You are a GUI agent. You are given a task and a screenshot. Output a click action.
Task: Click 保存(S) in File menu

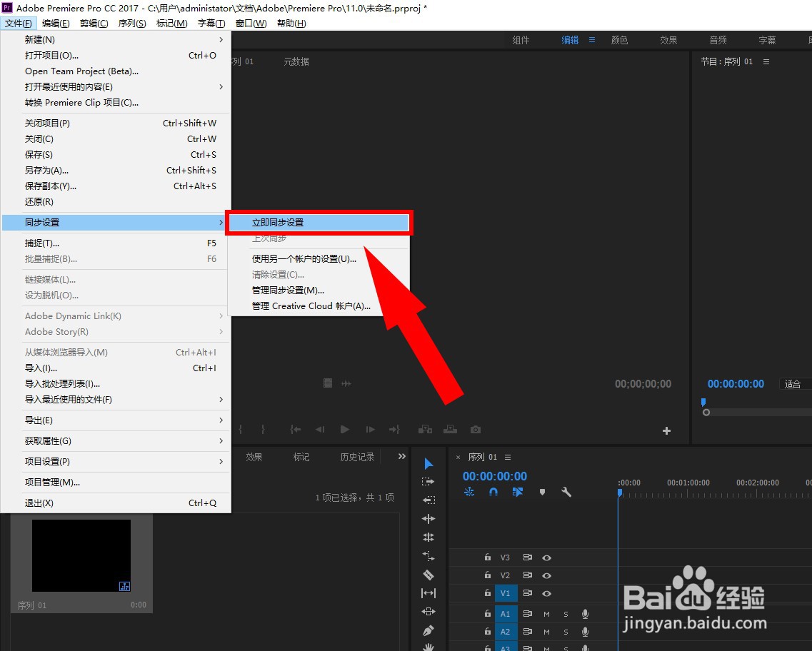tap(116, 154)
